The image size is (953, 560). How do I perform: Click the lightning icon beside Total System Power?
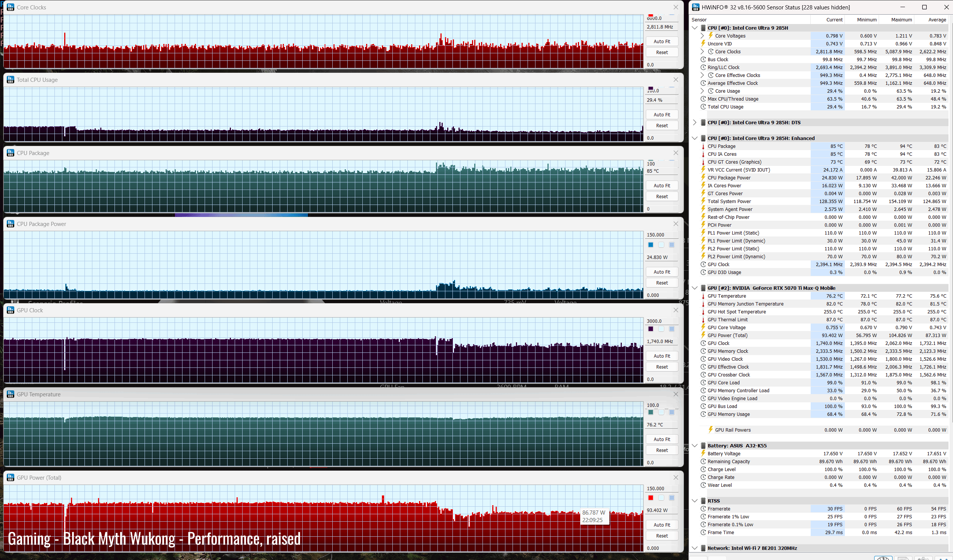tap(703, 202)
